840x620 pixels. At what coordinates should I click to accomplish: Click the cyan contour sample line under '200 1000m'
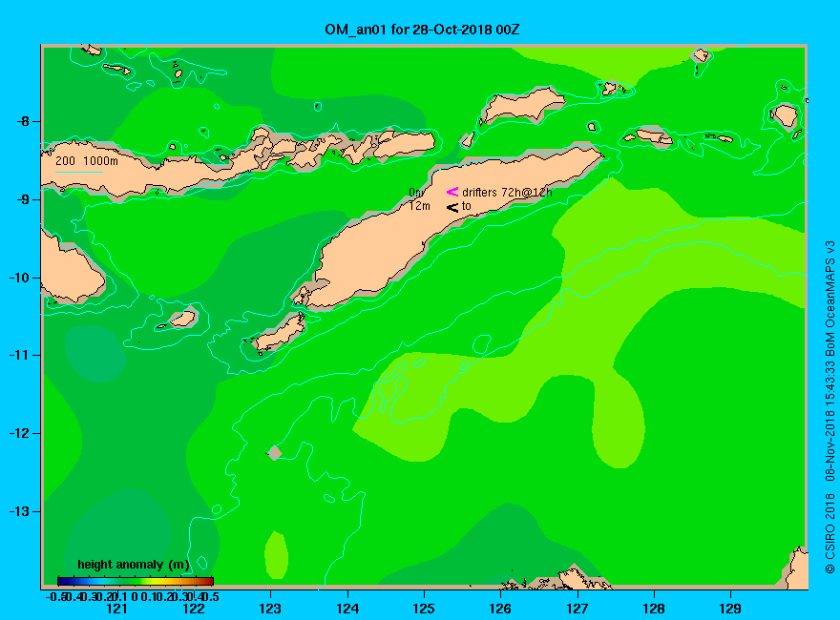tap(78, 173)
